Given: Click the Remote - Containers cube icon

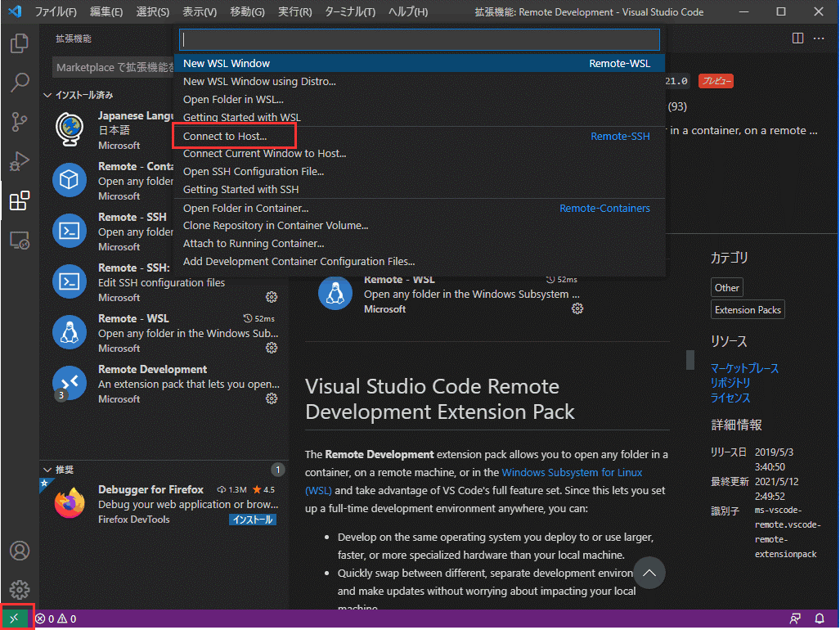Looking at the screenshot, I should 69,180.
